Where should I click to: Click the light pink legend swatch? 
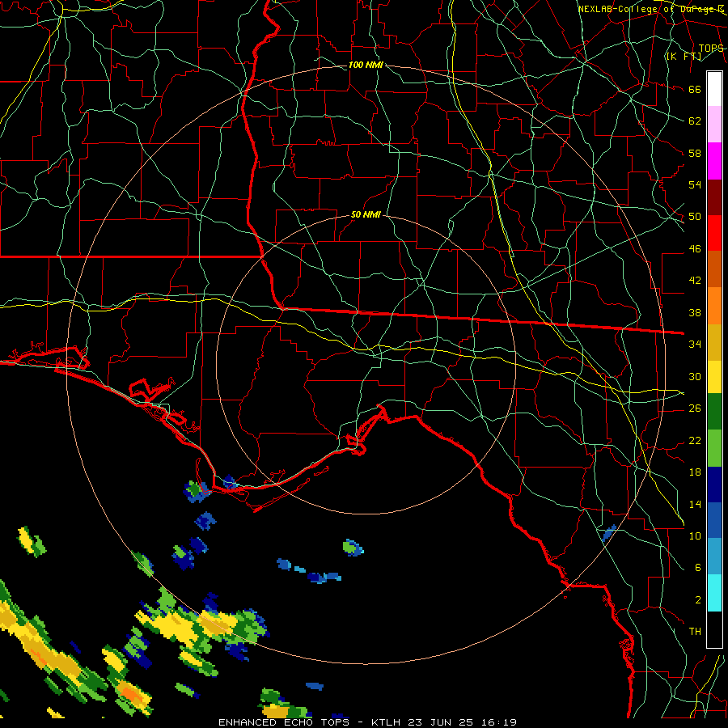714,124
